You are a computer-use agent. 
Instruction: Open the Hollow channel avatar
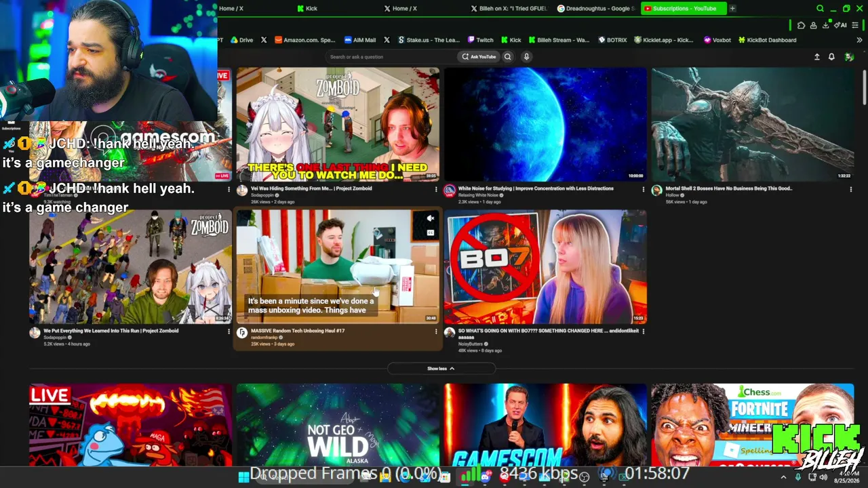[656, 190]
